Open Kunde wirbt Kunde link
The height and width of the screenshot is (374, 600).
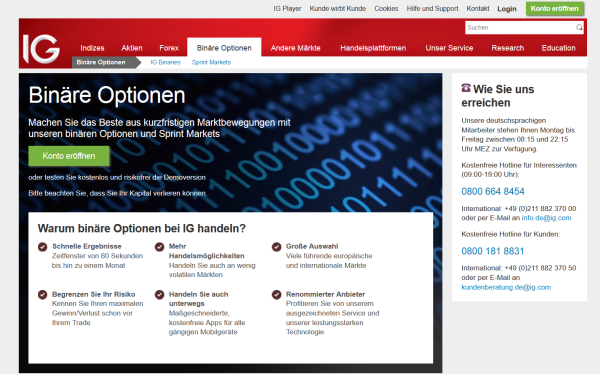click(338, 8)
